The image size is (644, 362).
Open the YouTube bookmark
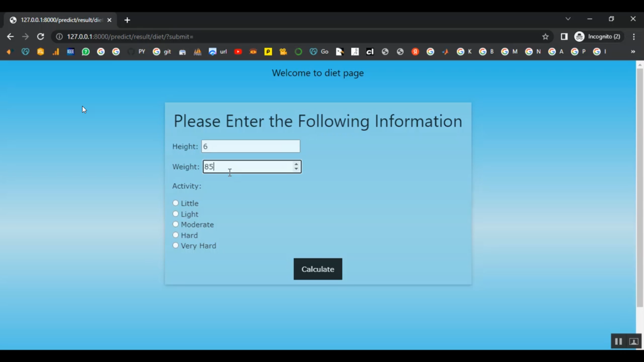pyautogui.click(x=238, y=52)
